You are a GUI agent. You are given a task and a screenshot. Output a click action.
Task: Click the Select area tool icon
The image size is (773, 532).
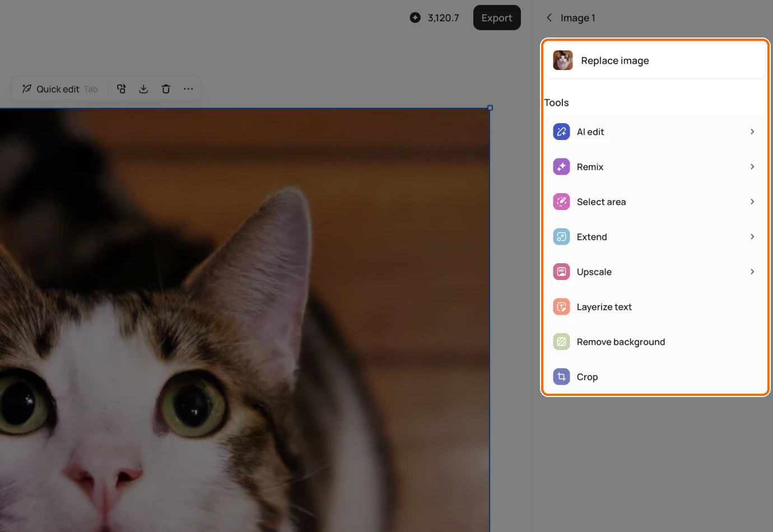(561, 202)
